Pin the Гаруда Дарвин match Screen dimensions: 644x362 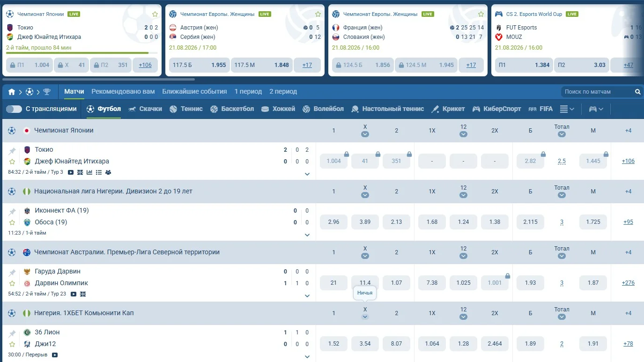tap(12, 272)
